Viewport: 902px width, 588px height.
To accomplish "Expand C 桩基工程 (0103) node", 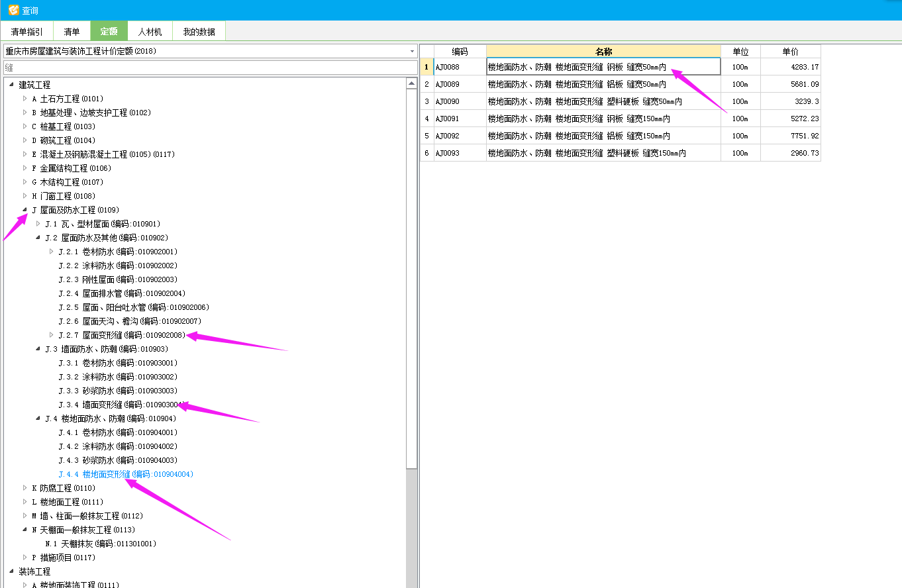I will coord(25,126).
